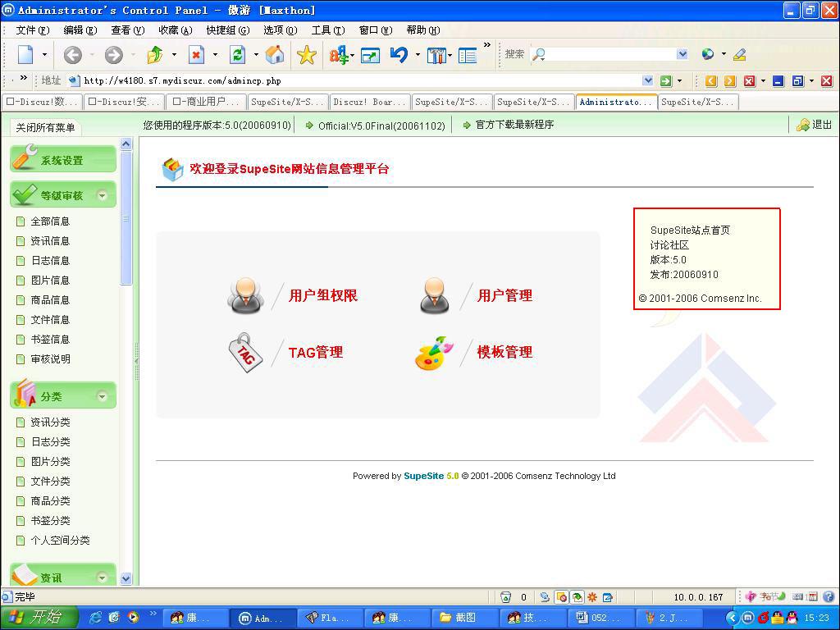The width and height of the screenshot is (840, 630).
Task: Click the sidebar scroll up arrow
Action: point(126,144)
